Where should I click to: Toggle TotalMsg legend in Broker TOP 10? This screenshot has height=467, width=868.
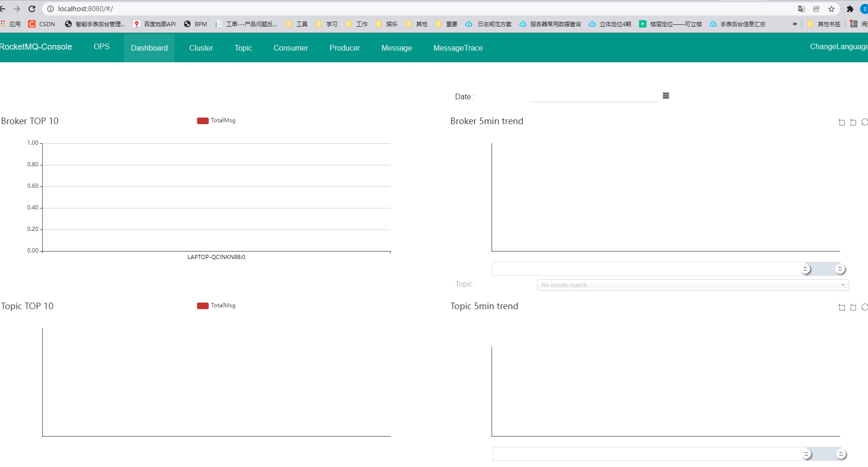(216, 120)
